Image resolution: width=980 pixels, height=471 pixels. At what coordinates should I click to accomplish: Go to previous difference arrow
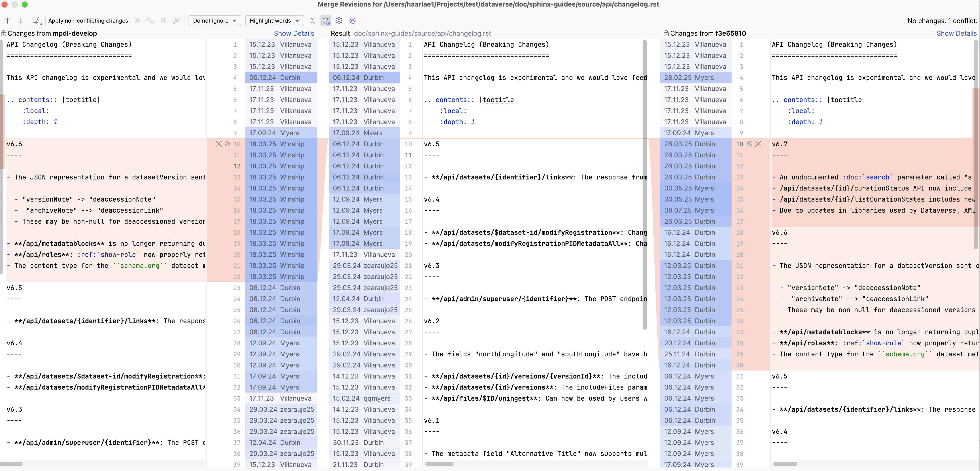[8, 21]
